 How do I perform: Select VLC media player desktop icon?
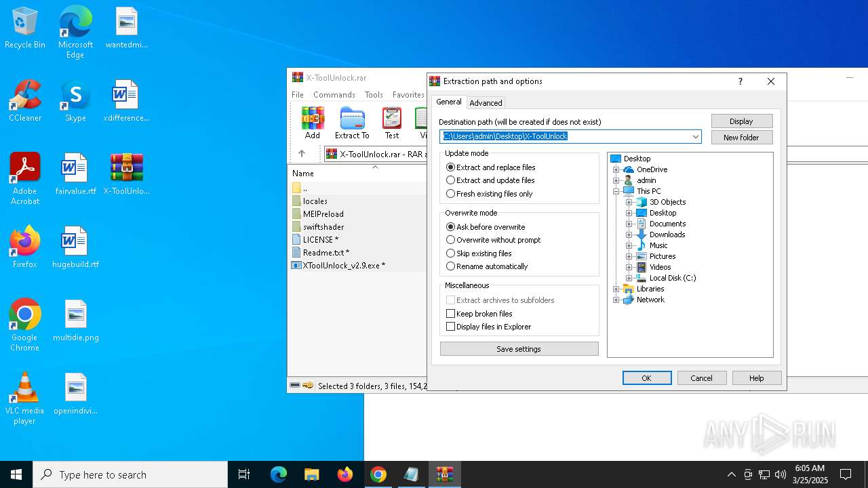tap(25, 399)
